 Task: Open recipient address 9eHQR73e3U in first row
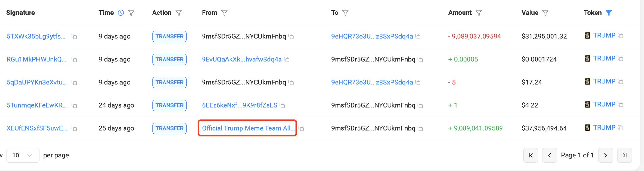pyautogui.click(x=372, y=36)
